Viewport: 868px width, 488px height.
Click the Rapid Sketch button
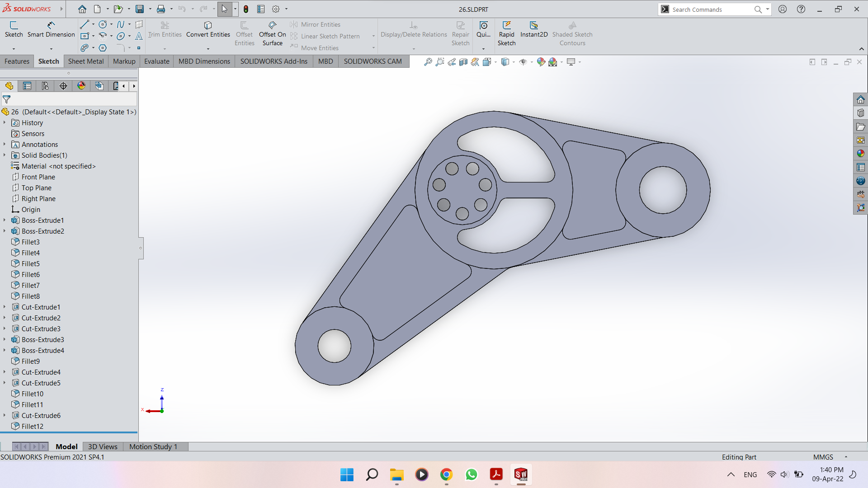click(506, 33)
